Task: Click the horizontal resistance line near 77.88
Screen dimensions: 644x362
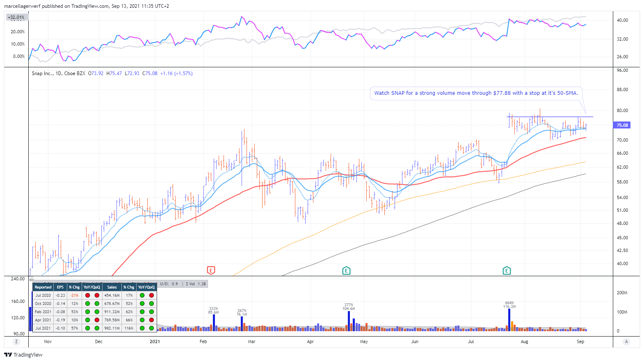Action: point(550,117)
